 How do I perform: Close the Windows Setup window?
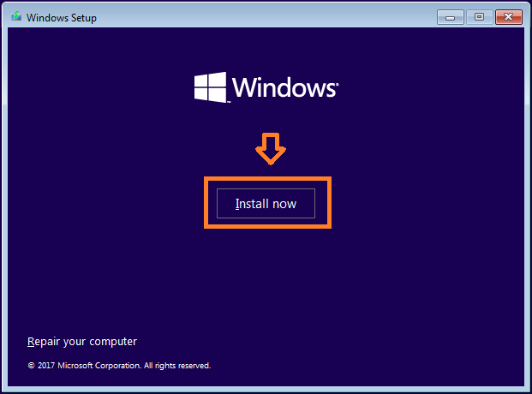point(509,17)
